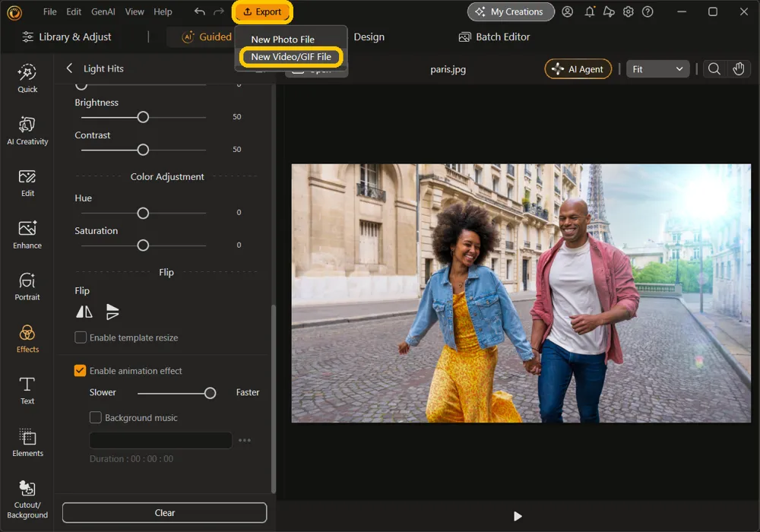Click the Slower speed label
The height and width of the screenshot is (532, 760).
[103, 392]
